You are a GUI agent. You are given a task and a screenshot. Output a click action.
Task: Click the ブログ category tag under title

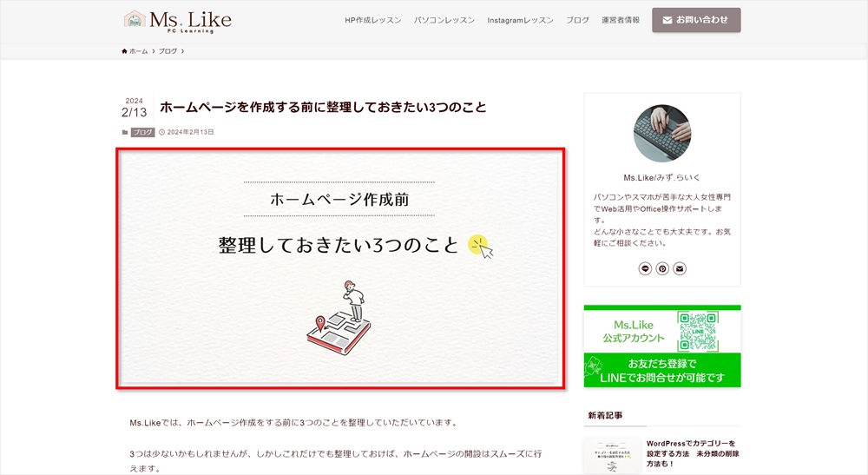click(143, 132)
